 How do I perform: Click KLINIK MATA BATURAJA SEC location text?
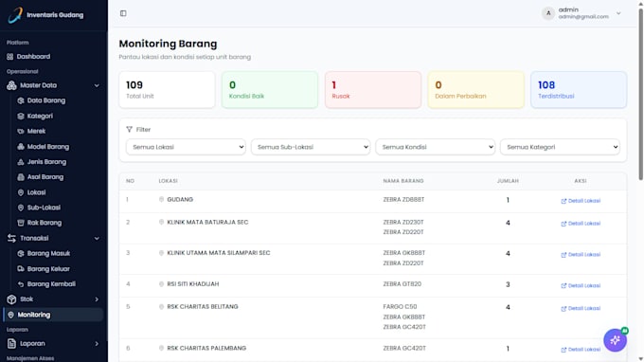(x=207, y=222)
